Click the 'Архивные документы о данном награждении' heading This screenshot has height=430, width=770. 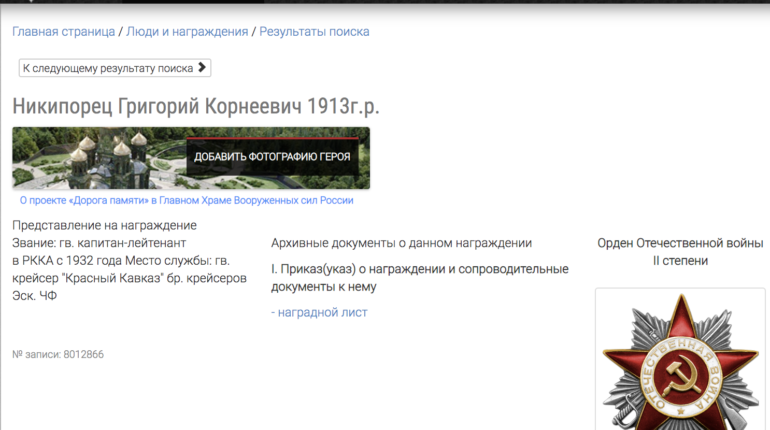[x=401, y=243]
